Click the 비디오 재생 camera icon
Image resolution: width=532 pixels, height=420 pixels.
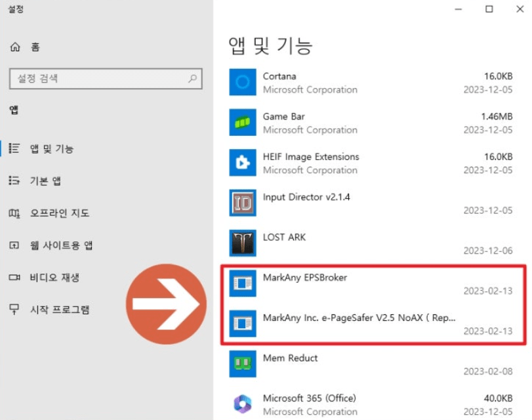pos(14,278)
